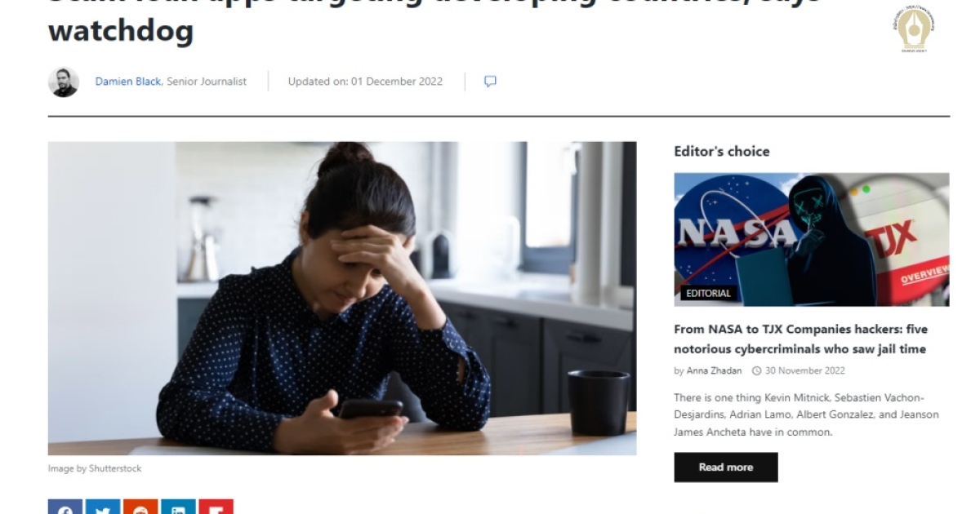Click the Read more button
This screenshot has height=514, width=980.
726,467
